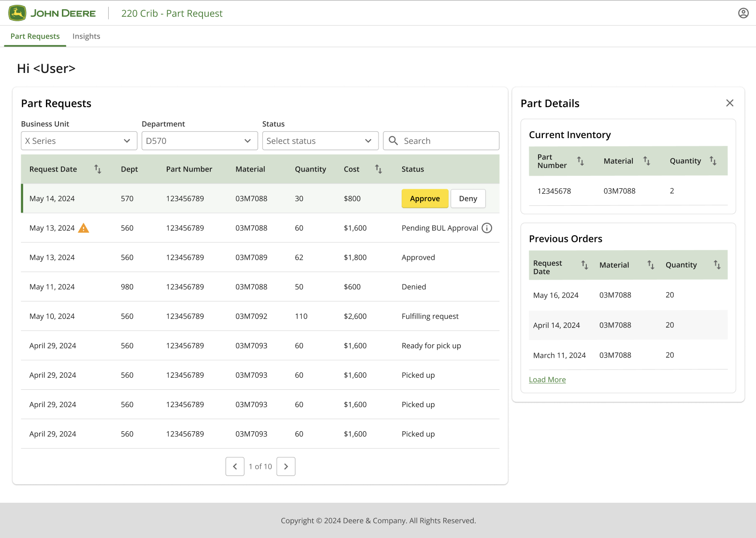This screenshot has height=538, width=756.
Task: Sort Current Inventory by Material
Action: point(647,161)
